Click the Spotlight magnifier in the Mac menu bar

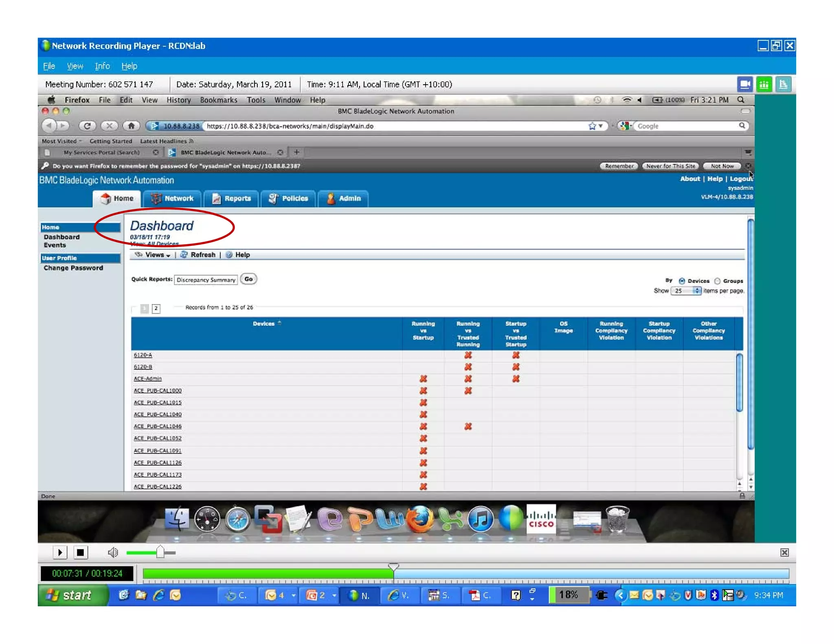tap(741, 100)
